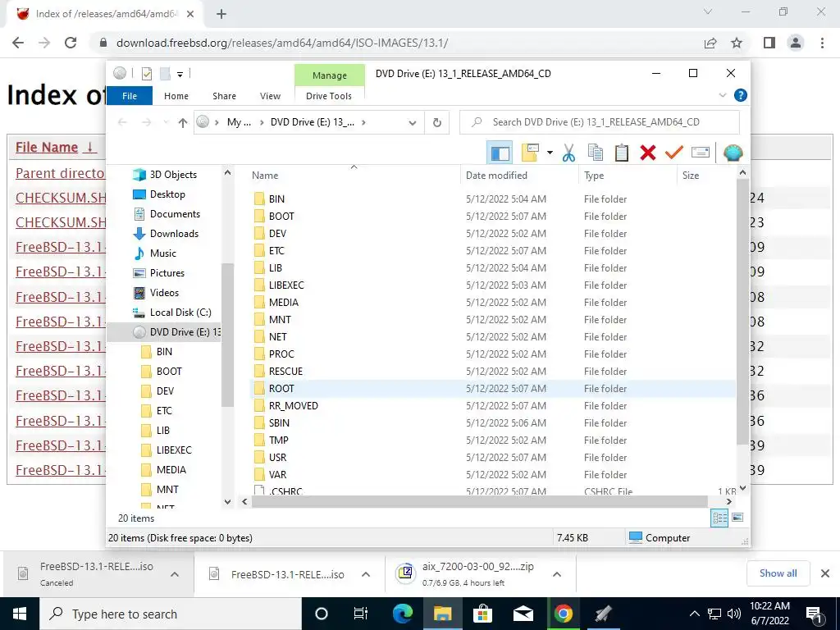
Task: Reload the Chrome page
Action: (x=71, y=43)
